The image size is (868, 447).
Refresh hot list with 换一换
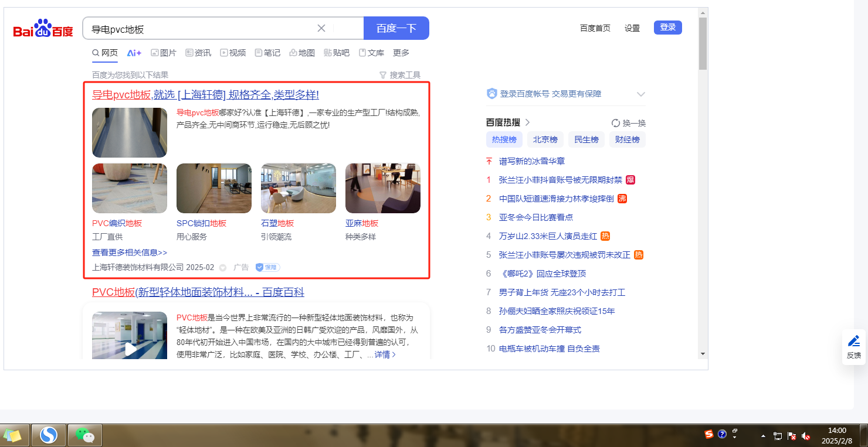(x=628, y=123)
